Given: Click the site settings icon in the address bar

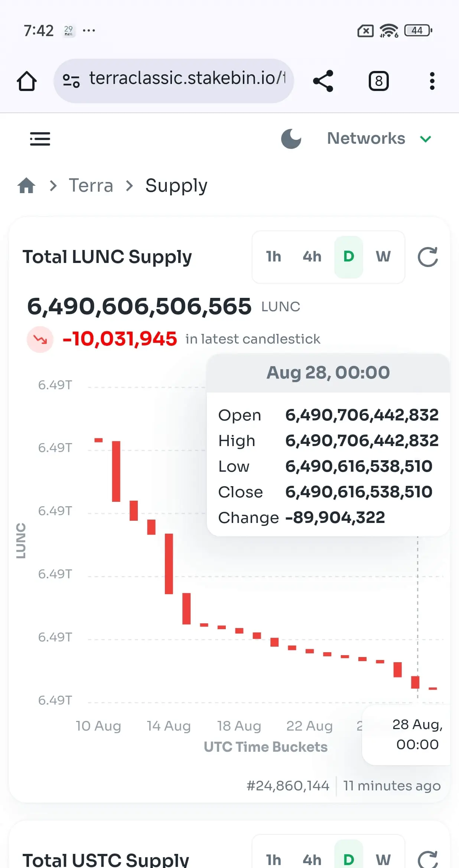Looking at the screenshot, I should (x=71, y=81).
